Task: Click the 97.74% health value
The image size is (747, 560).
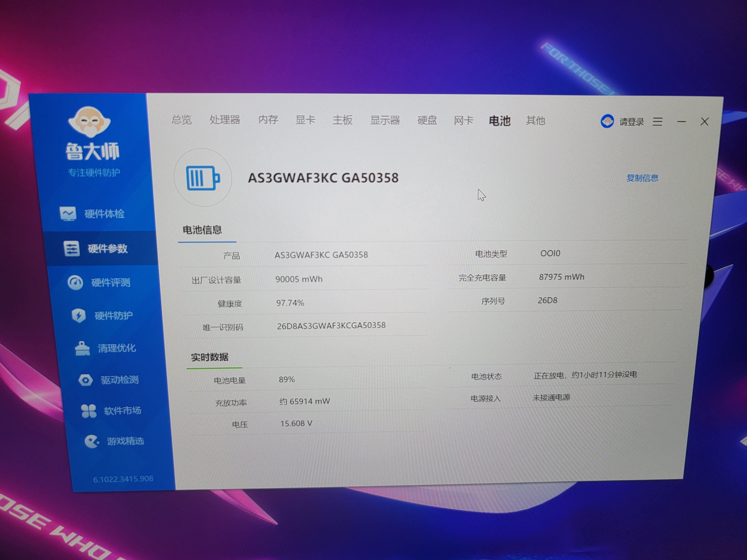Action: [290, 303]
